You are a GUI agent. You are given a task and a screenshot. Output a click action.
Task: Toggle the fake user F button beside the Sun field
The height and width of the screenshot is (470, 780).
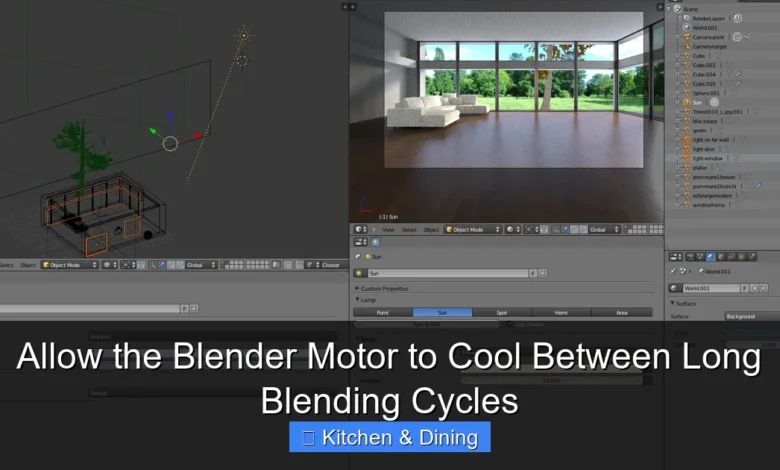(533, 273)
